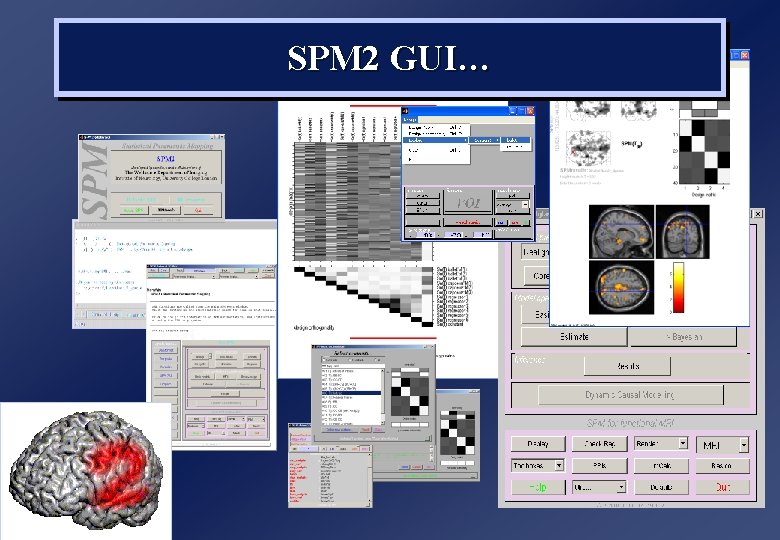Click the design matrix in the graphics window
The height and width of the screenshot is (540, 780).
click(704, 152)
